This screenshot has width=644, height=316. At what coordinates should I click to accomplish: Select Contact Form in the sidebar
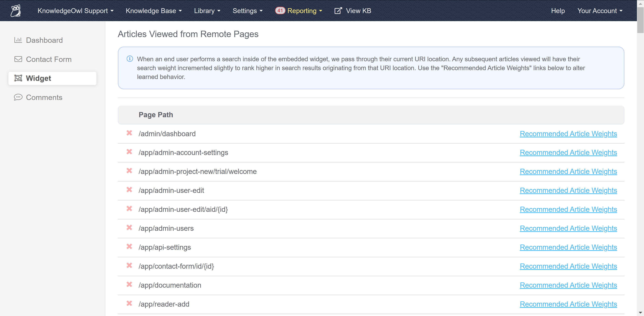pos(48,59)
